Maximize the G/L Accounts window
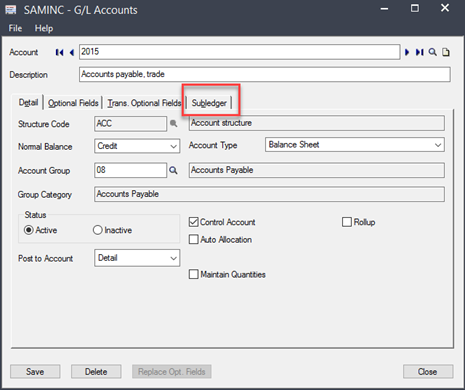 pyautogui.click(x=415, y=8)
